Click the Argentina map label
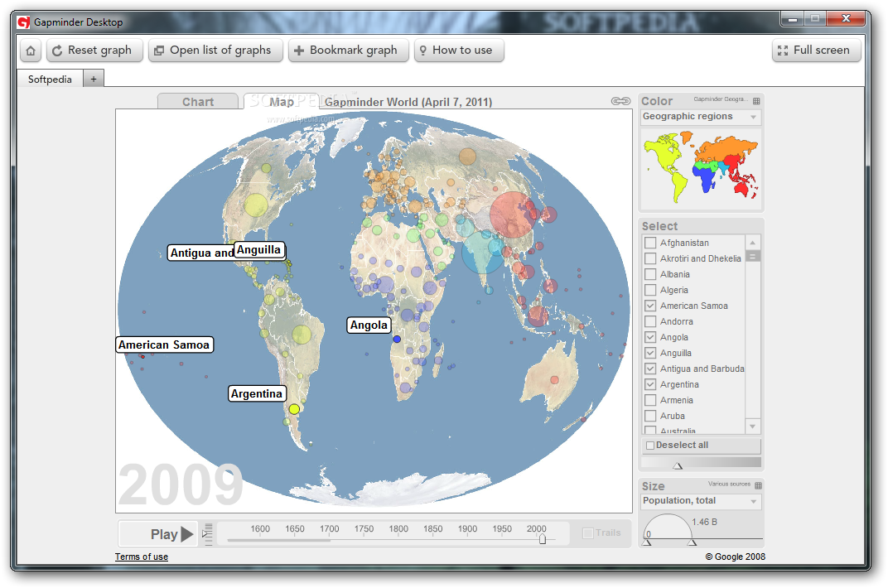 257,393
